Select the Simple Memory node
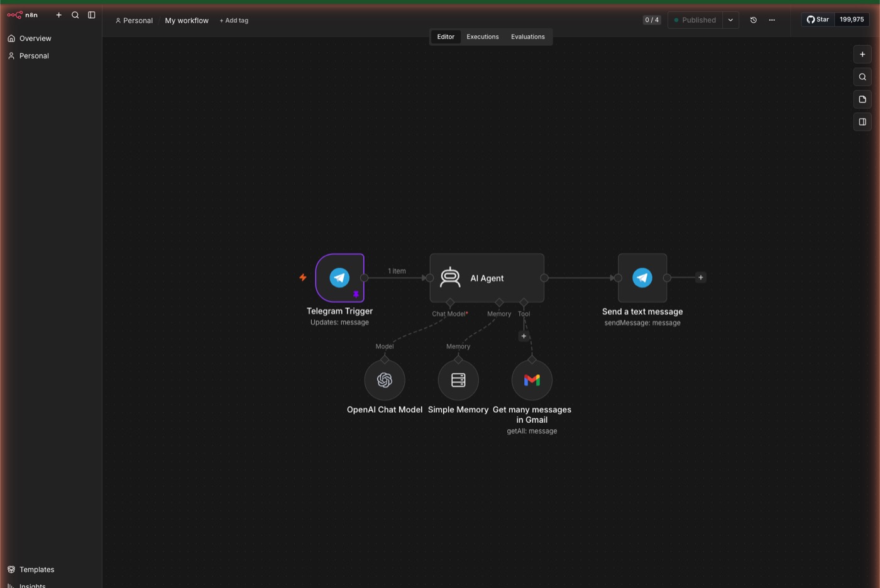 (458, 380)
